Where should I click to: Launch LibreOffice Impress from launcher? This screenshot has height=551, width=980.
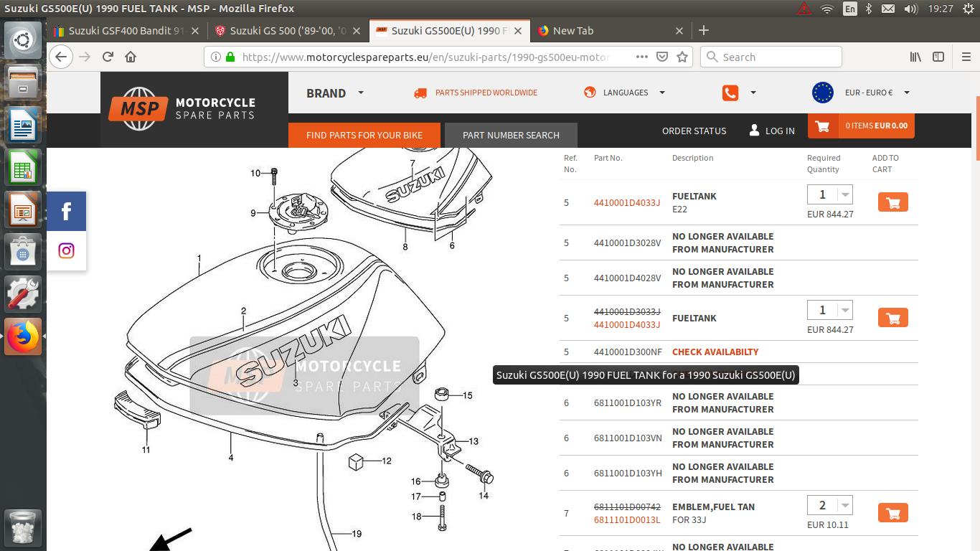click(x=23, y=209)
